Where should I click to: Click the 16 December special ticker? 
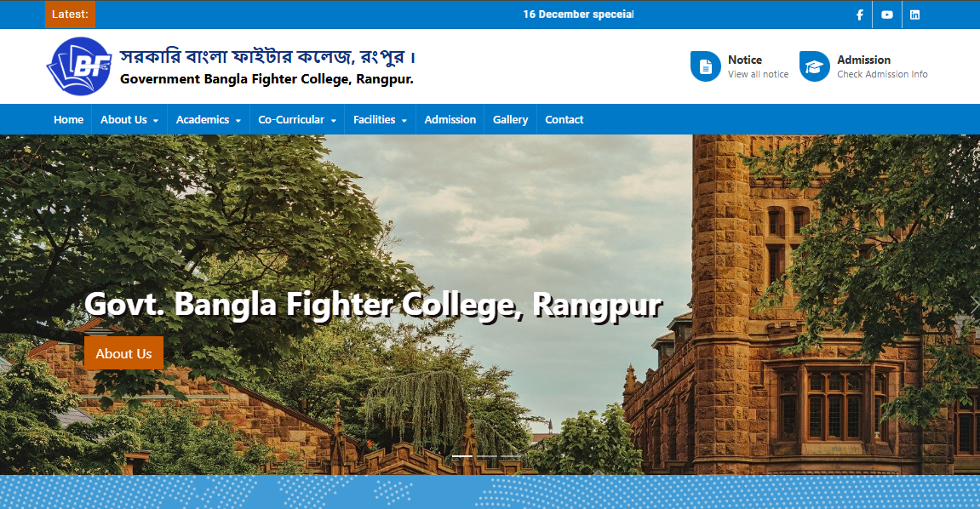[x=578, y=14]
